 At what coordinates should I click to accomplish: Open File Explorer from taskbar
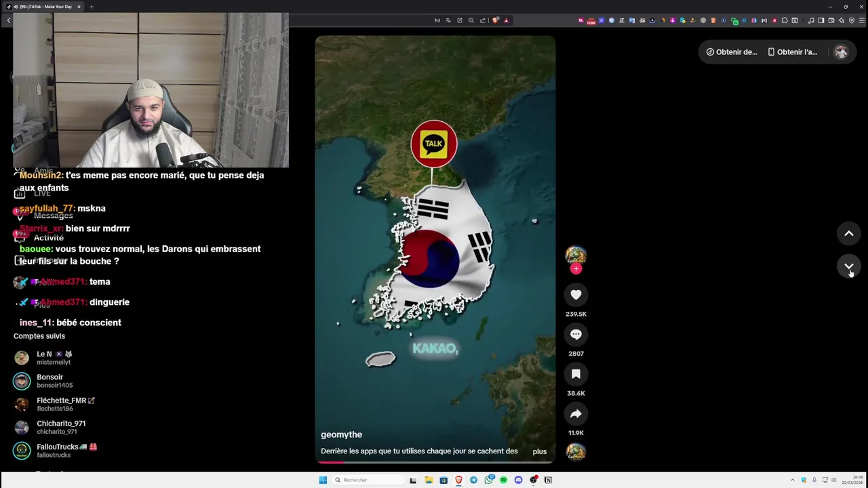coord(429,480)
